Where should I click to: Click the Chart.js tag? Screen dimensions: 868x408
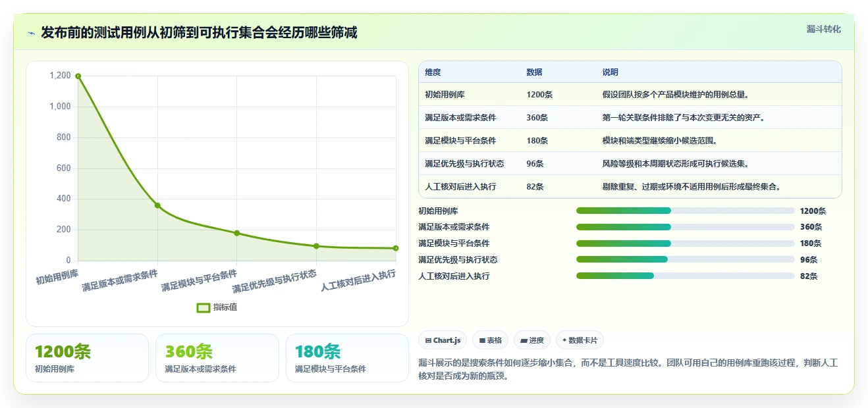pos(443,340)
